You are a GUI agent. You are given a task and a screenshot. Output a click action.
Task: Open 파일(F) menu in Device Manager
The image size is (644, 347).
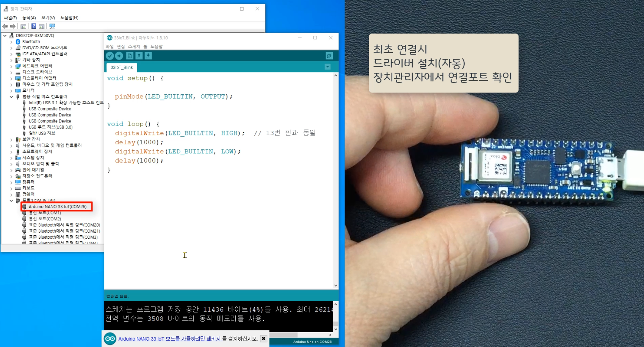pos(10,18)
